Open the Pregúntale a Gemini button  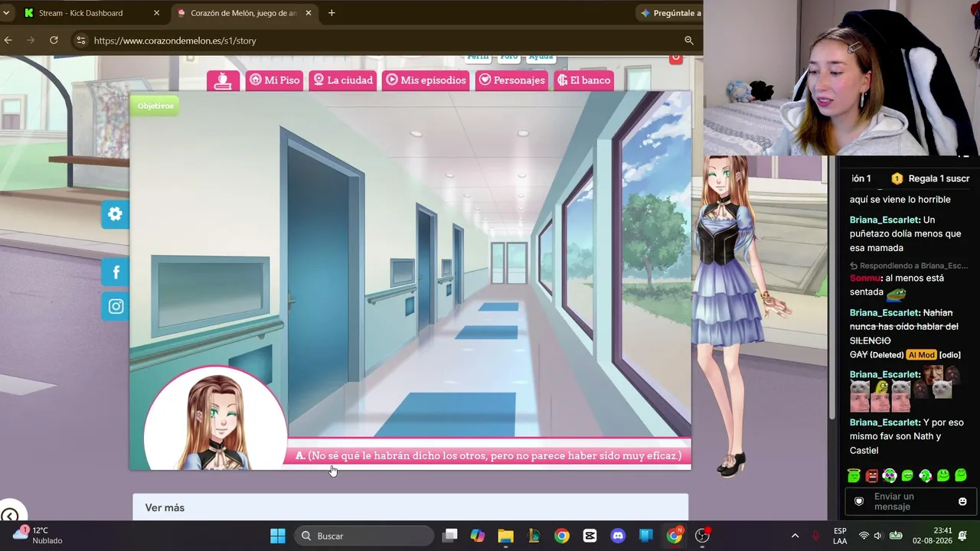click(670, 13)
